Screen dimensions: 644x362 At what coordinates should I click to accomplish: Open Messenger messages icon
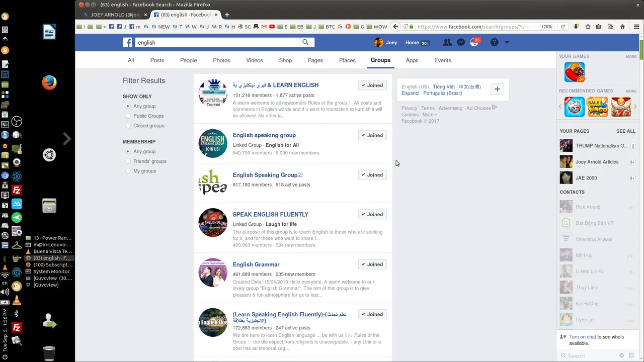click(x=460, y=43)
